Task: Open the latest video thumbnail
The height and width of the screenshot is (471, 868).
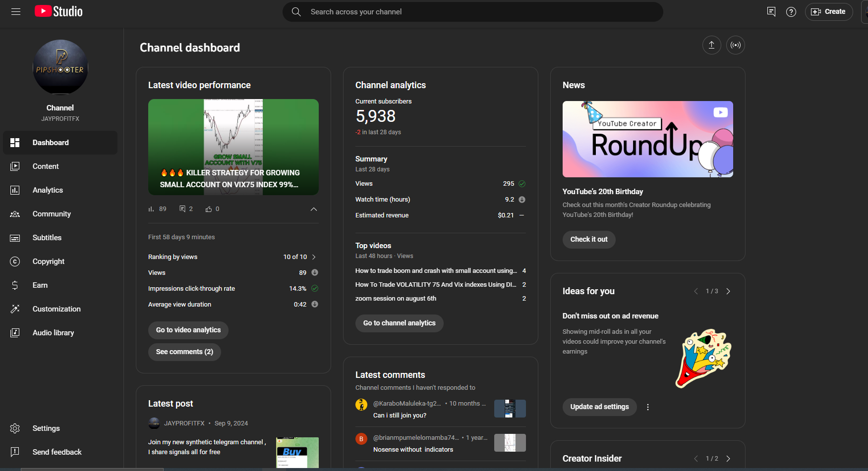Action: (233, 147)
